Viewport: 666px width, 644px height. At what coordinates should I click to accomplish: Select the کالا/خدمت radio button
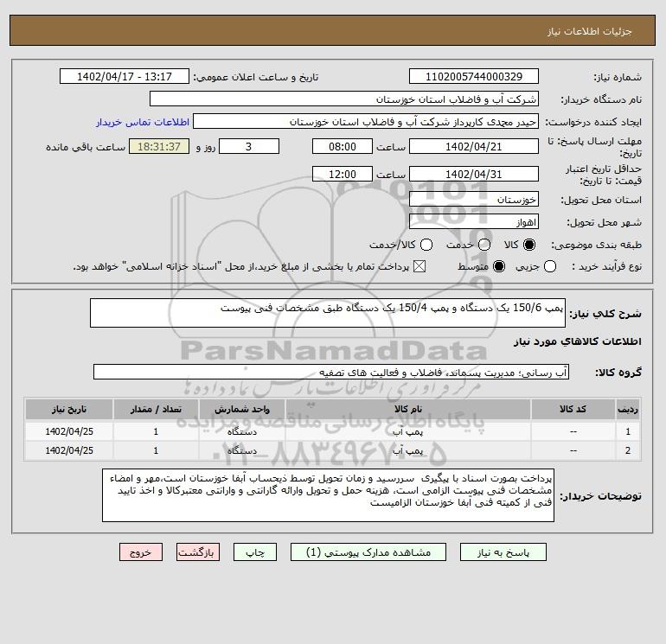426,245
